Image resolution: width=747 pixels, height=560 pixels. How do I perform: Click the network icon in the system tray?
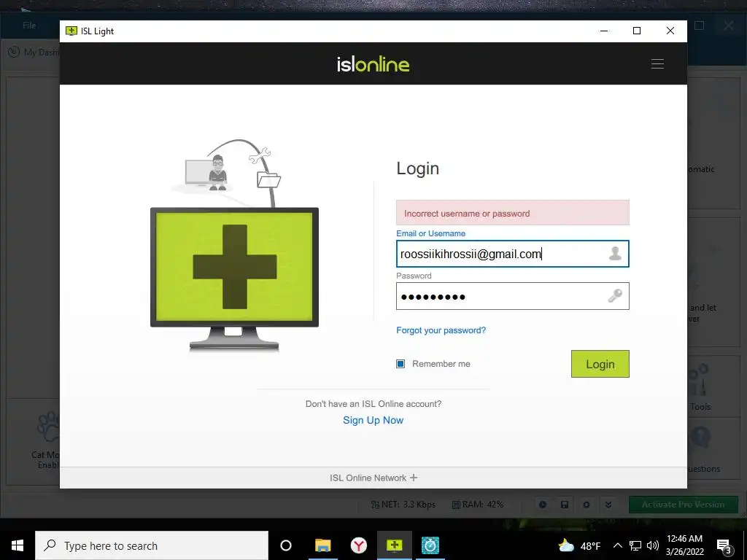tap(635, 545)
